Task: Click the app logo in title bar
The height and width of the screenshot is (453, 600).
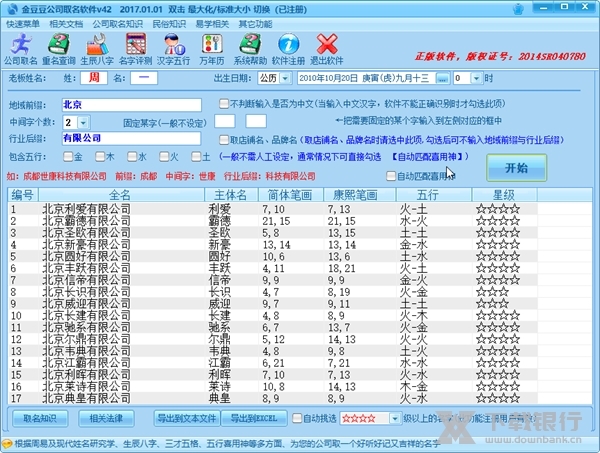Action: coord(12,8)
